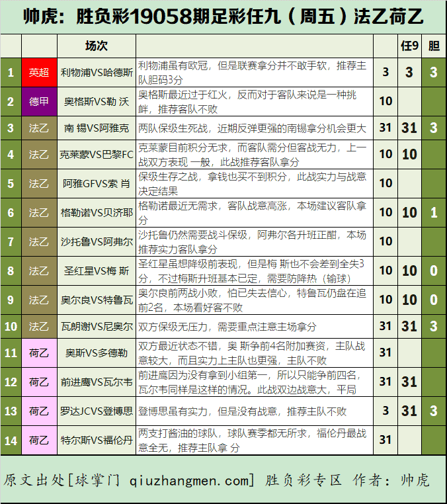Select match 罗达JCVS登博思
This screenshot has height=504, width=447.
(97, 411)
